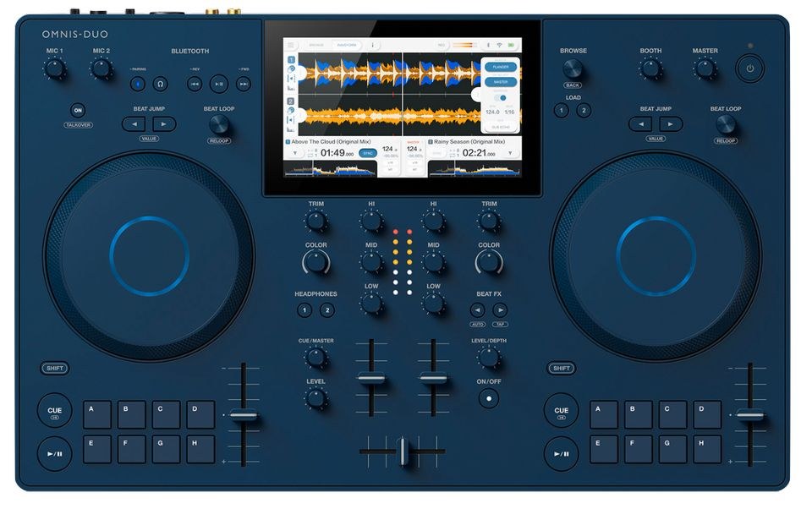Jump forward with left deck BEAT JUMP arrow
The height and width of the screenshot is (509, 812).
tap(163, 124)
